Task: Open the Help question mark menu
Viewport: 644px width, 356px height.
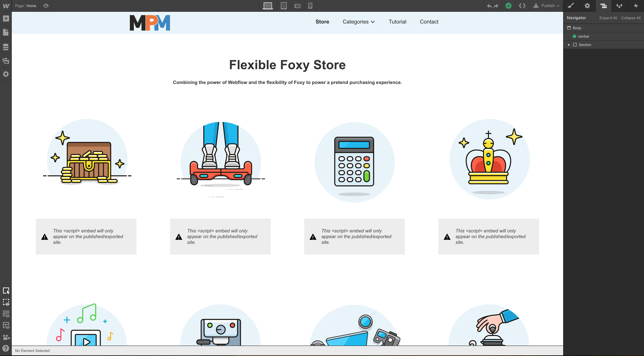Action: pos(6,348)
